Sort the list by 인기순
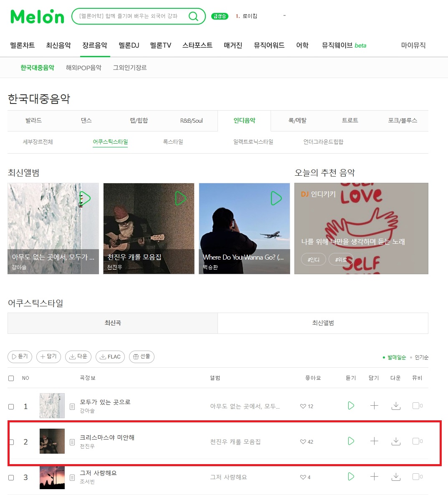The image size is (448, 495). (x=421, y=357)
